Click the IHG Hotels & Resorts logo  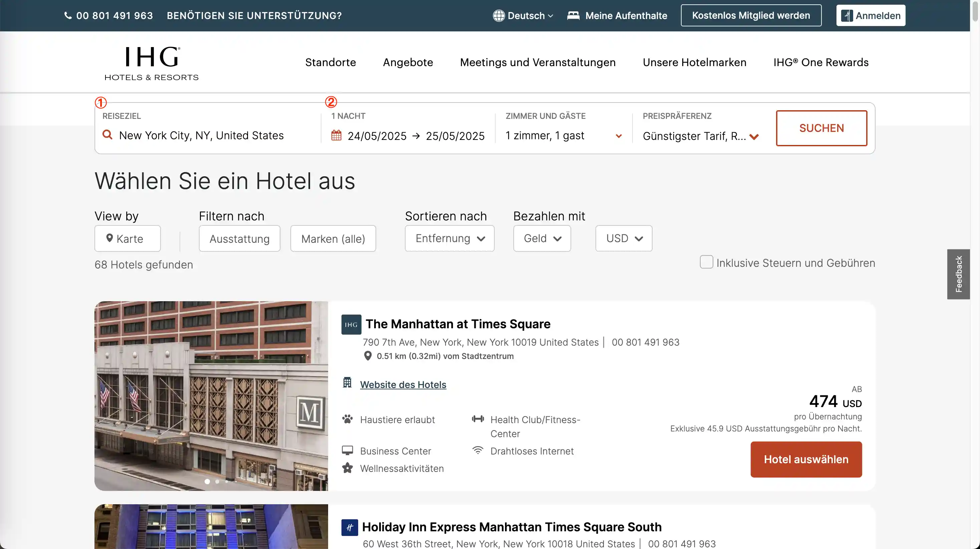click(152, 63)
